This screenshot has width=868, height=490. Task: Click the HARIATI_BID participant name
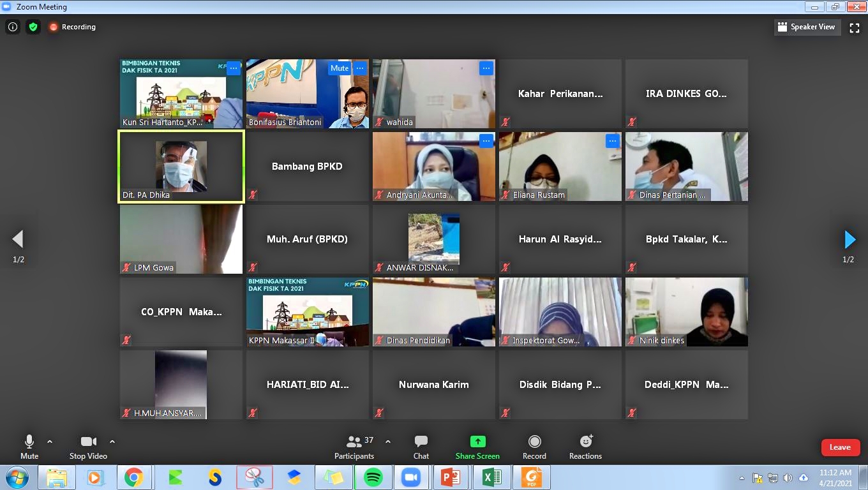(x=308, y=385)
